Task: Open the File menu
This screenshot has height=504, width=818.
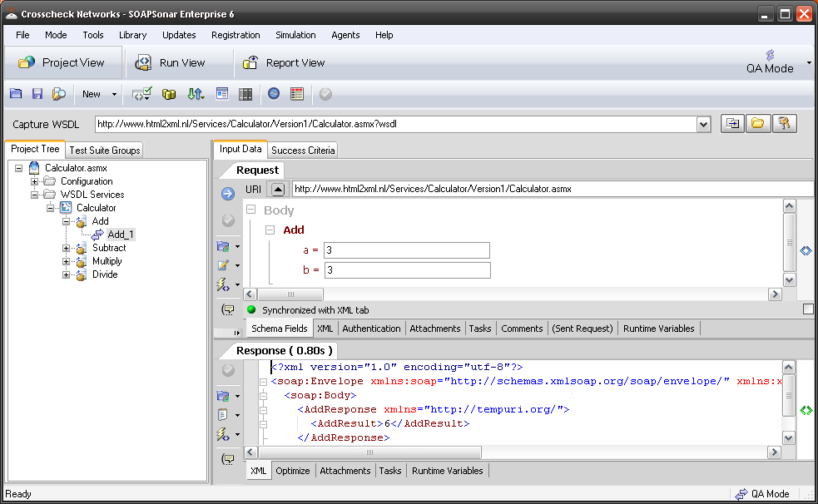Action: 22,35
